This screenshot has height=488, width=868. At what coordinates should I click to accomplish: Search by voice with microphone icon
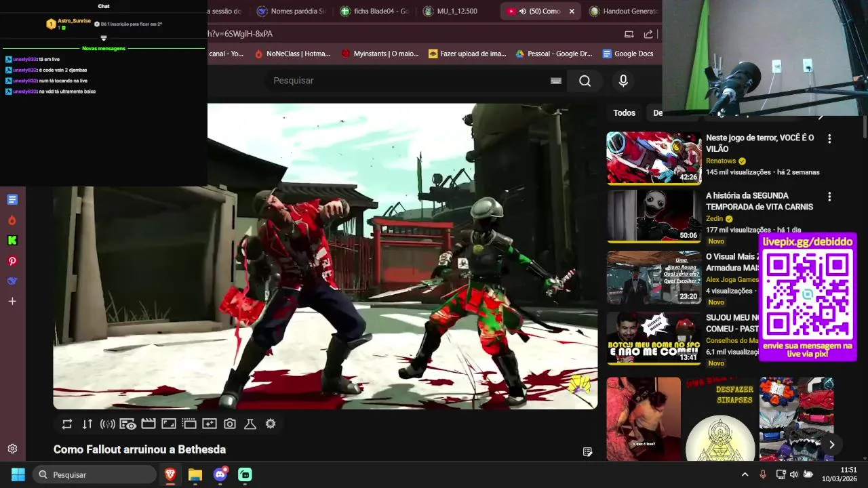[623, 81]
